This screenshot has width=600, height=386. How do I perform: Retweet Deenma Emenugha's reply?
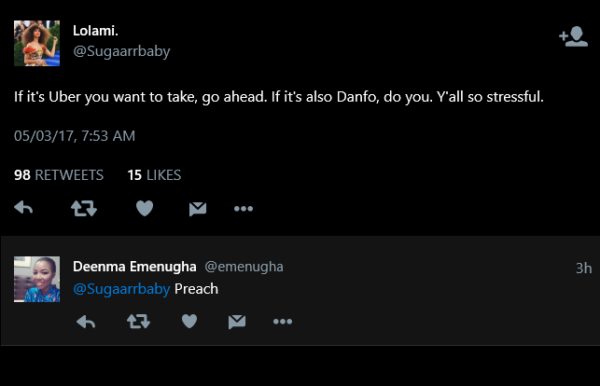[139, 321]
